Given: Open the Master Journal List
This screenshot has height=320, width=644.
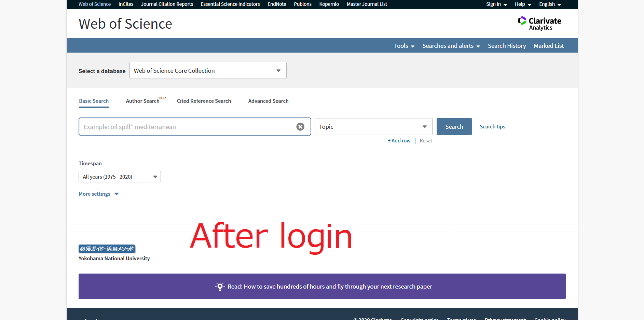Looking at the screenshot, I should click(367, 4).
